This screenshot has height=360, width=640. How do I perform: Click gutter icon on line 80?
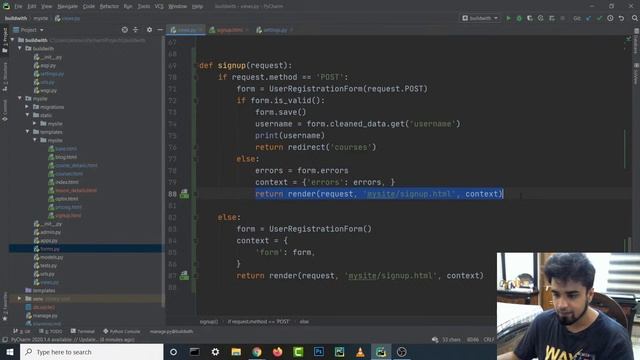coord(184,193)
